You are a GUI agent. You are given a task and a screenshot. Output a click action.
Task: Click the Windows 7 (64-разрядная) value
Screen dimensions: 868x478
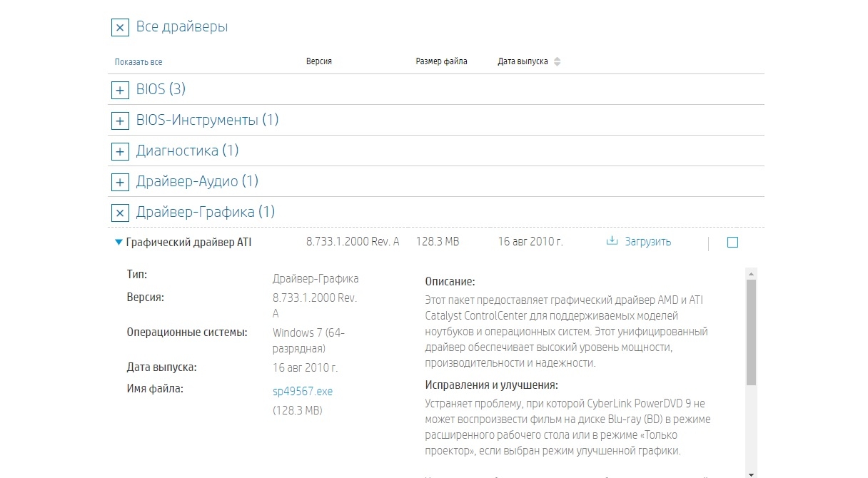click(309, 340)
